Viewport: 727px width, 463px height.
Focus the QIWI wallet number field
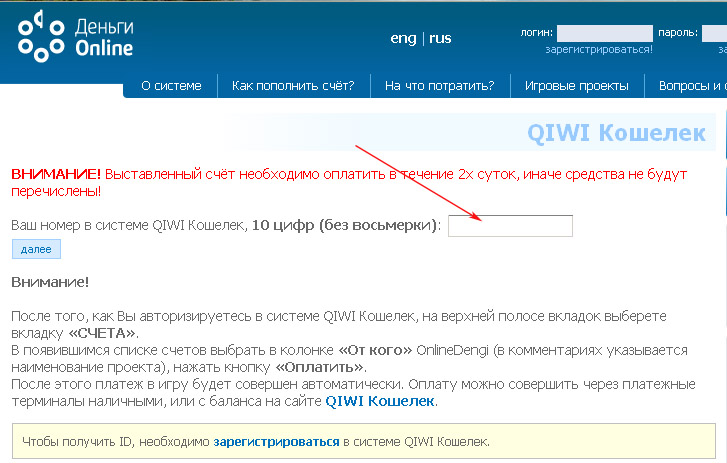coord(510,226)
